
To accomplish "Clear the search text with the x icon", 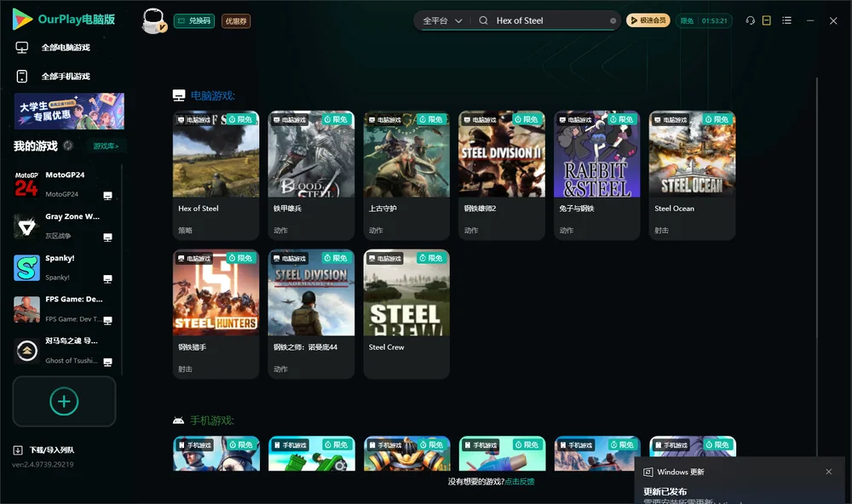I will click(613, 20).
